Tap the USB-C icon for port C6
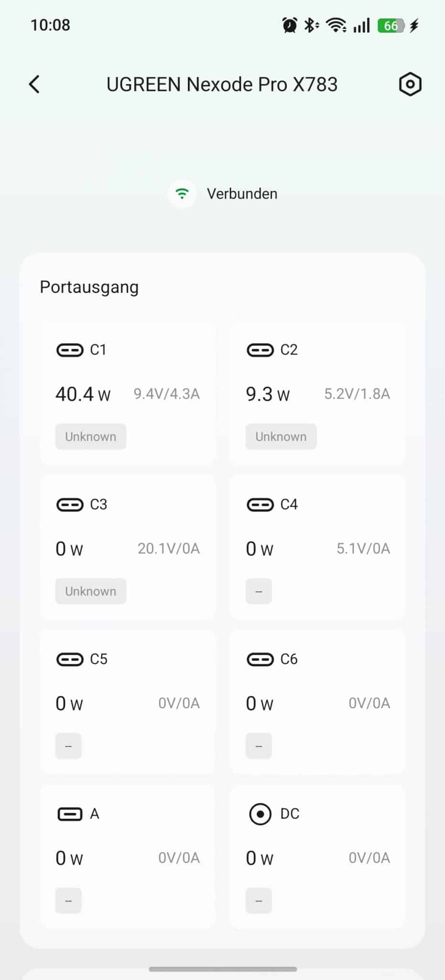The width and height of the screenshot is (445, 980). click(260, 659)
